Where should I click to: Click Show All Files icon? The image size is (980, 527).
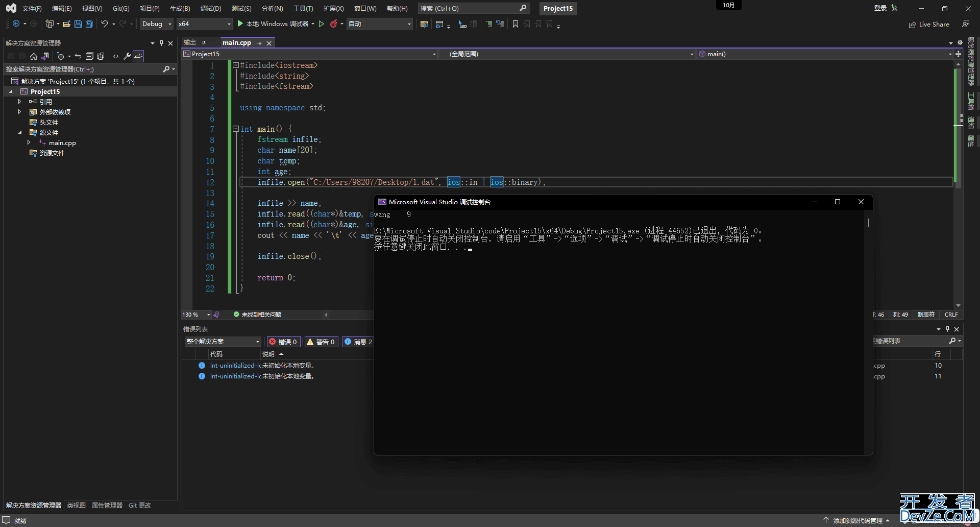[101, 56]
